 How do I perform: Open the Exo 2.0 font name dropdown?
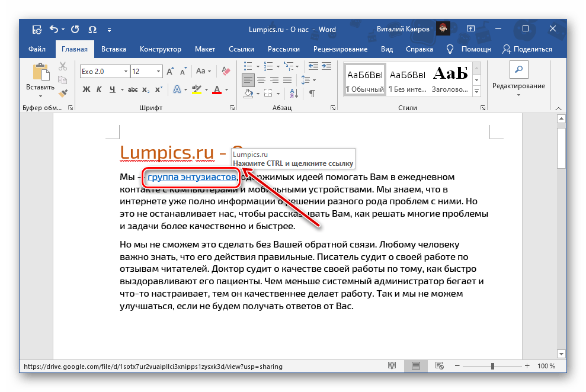125,71
